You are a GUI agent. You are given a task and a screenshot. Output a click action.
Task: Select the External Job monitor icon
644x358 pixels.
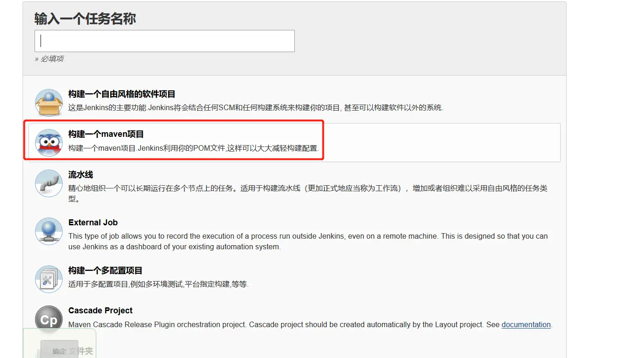click(49, 231)
